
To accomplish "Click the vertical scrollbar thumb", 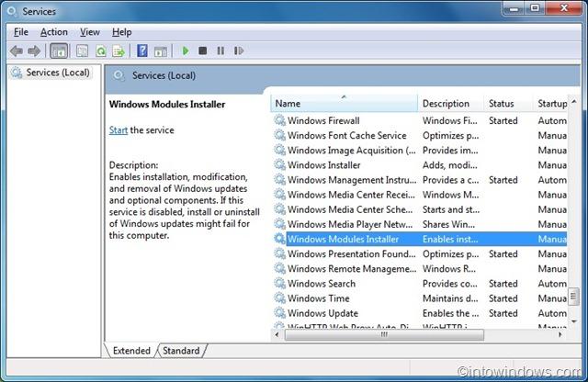I will point(573,297).
